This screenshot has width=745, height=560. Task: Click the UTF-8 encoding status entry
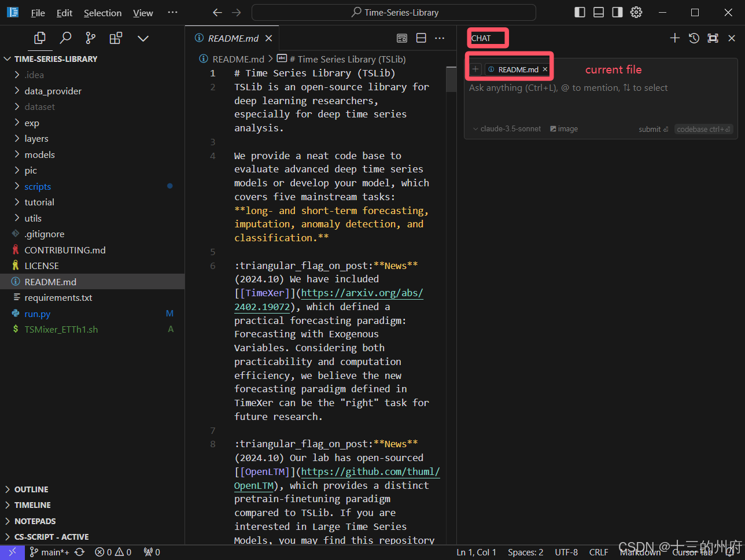click(566, 552)
